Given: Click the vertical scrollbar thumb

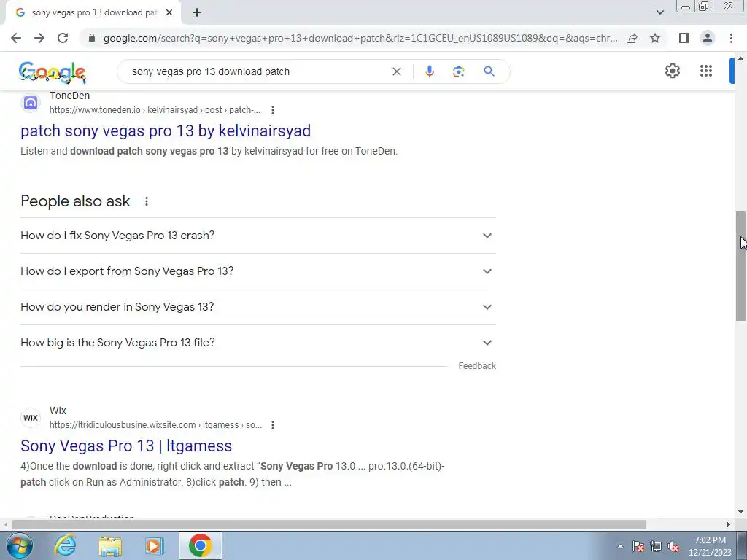Looking at the screenshot, I should [741, 265].
